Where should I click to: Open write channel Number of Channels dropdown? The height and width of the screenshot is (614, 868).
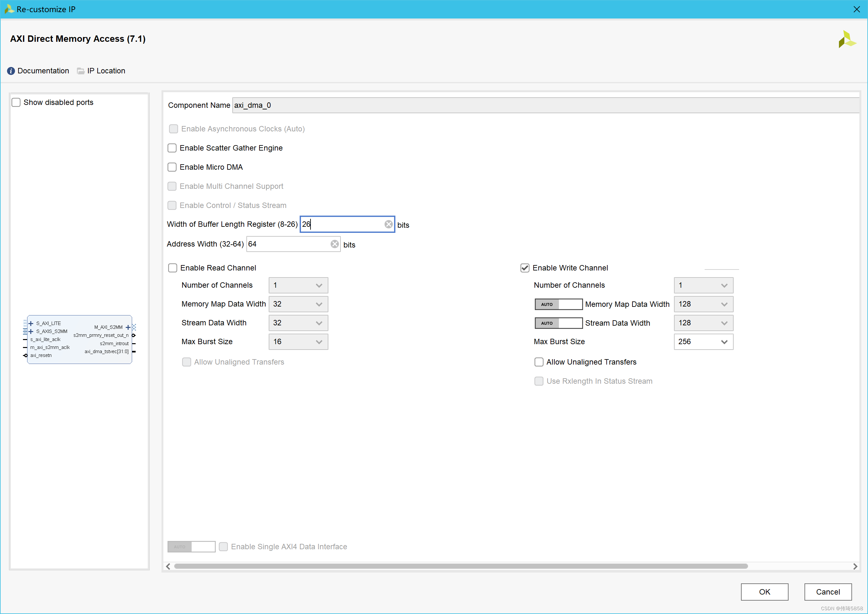703,285
